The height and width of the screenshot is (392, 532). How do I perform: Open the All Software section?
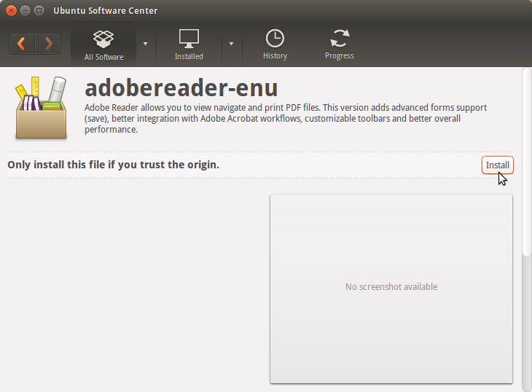click(103, 44)
